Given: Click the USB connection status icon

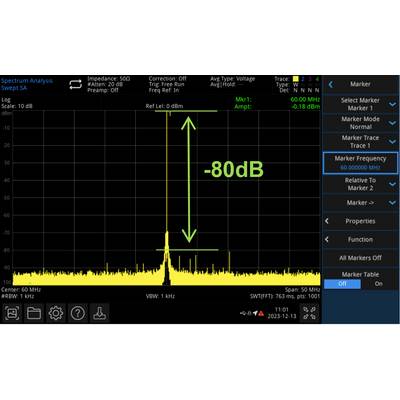Looking at the screenshot, I should point(246,313).
